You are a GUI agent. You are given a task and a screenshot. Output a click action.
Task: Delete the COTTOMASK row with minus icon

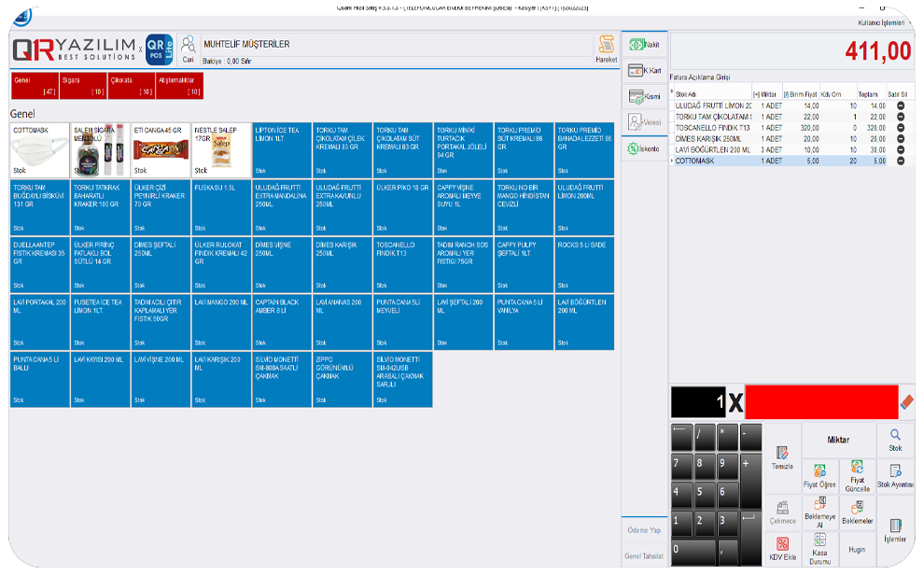(901, 161)
